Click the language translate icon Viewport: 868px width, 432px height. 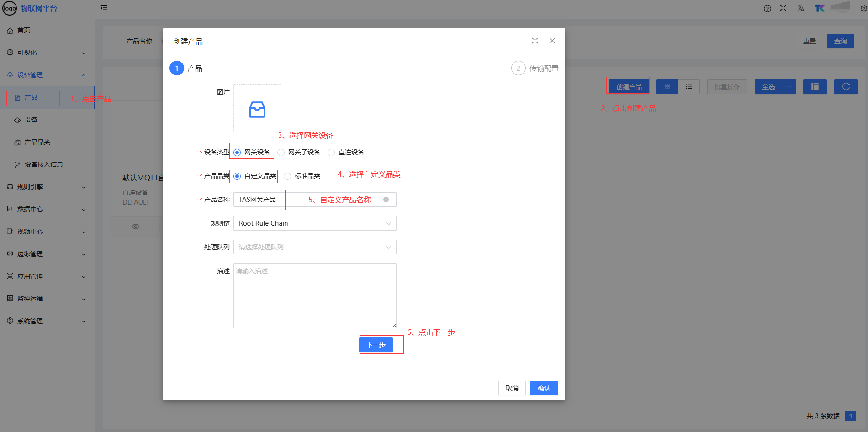800,9
